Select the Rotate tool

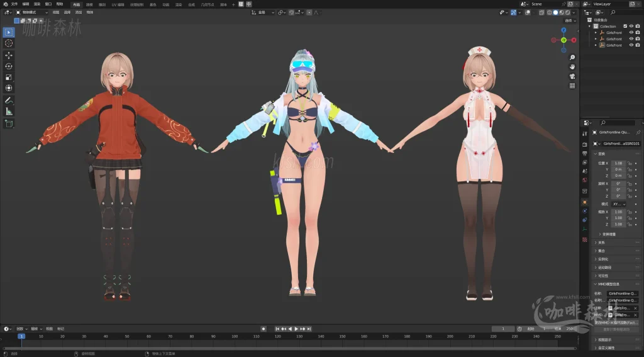[x=9, y=66]
